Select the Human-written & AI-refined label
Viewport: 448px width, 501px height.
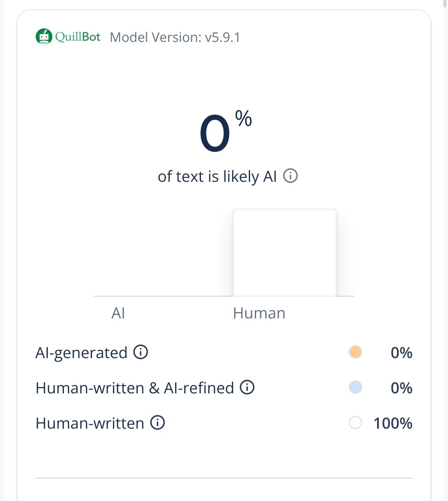point(134,388)
